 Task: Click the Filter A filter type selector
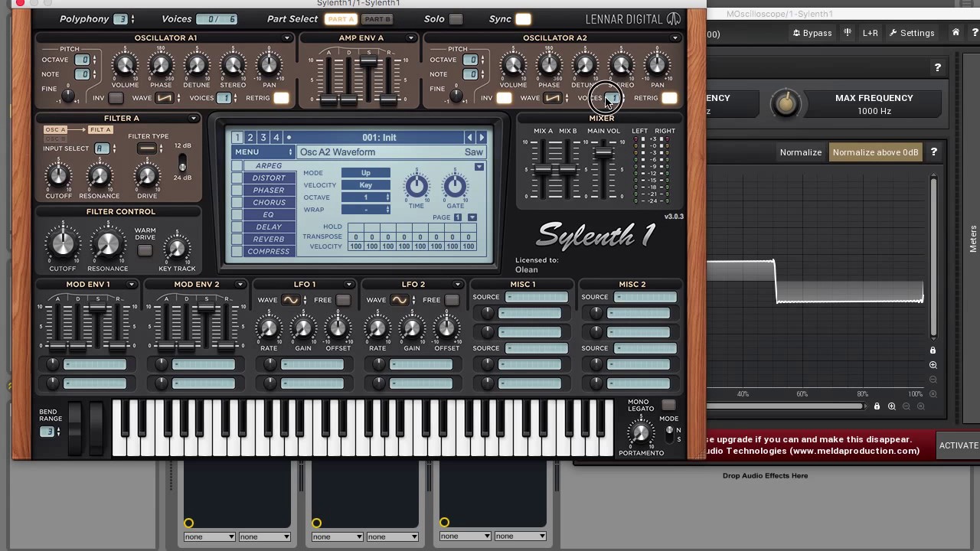pos(146,148)
